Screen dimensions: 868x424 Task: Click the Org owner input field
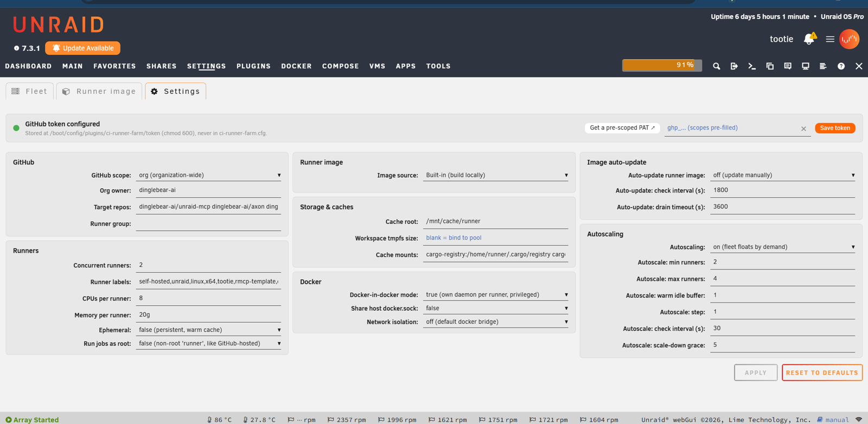[x=209, y=190]
